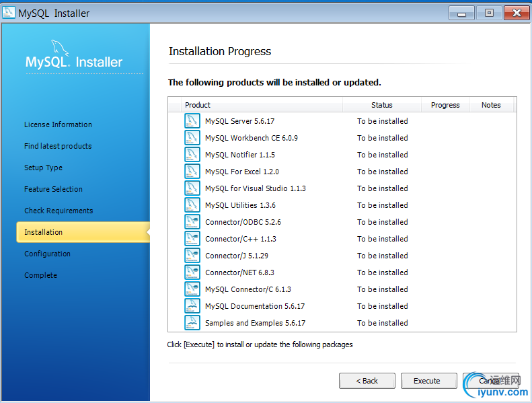
Task: Open the Find latest products step
Action: click(x=58, y=146)
